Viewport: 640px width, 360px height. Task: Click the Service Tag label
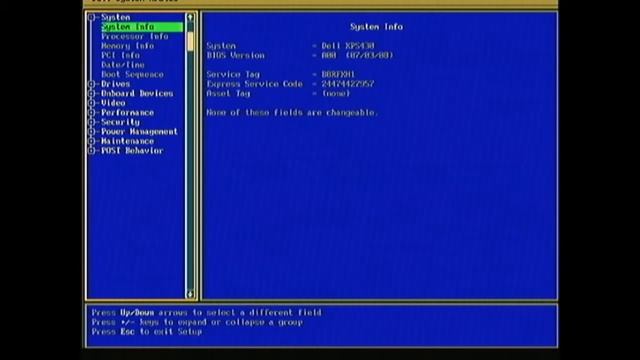click(x=233, y=74)
